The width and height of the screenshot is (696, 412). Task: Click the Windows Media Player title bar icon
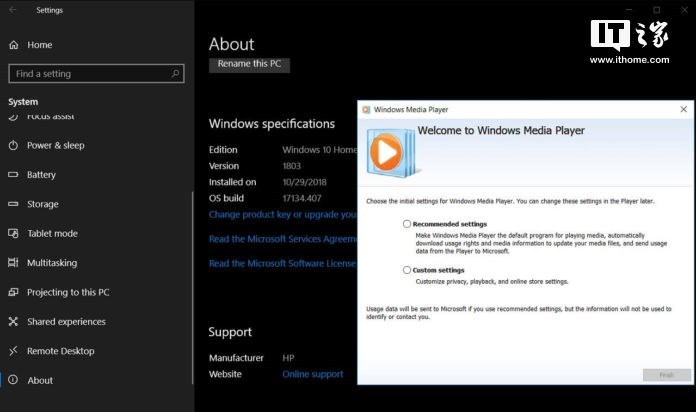click(366, 110)
